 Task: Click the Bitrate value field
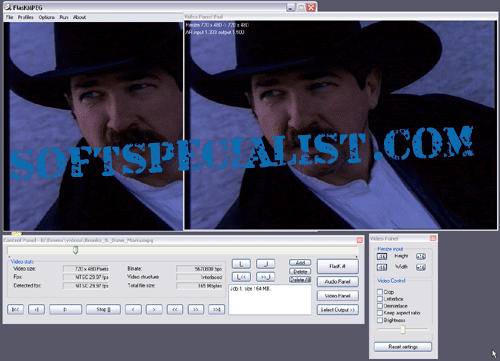199,269
